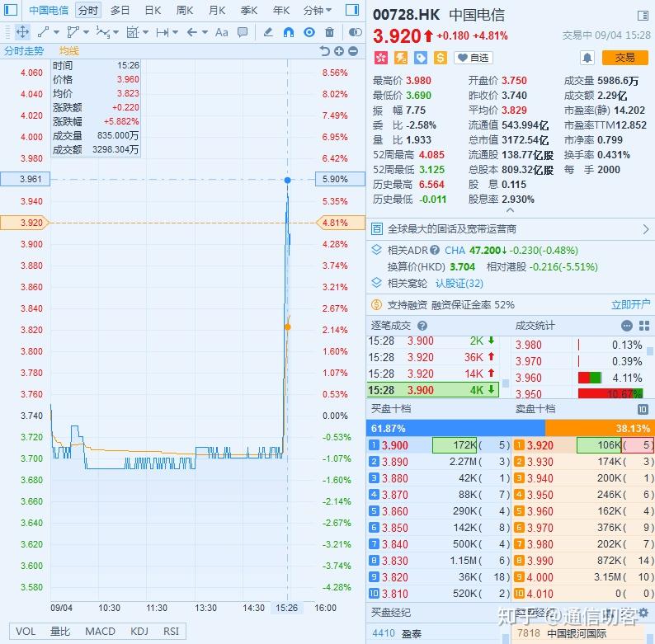
Task: Open the line drawing tool dropdown
Action: (56, 32)
